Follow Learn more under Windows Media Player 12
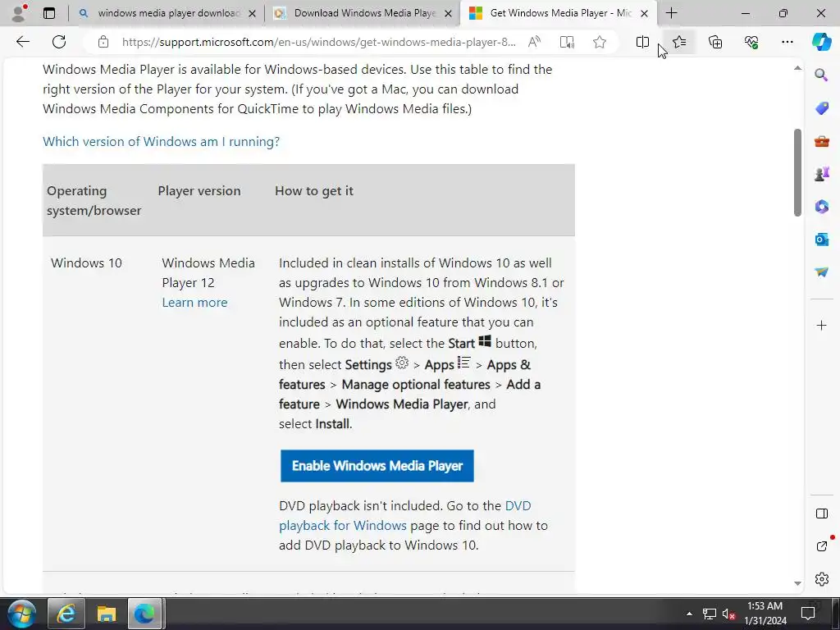Screen dimensions: 840x630 point(194,302)
